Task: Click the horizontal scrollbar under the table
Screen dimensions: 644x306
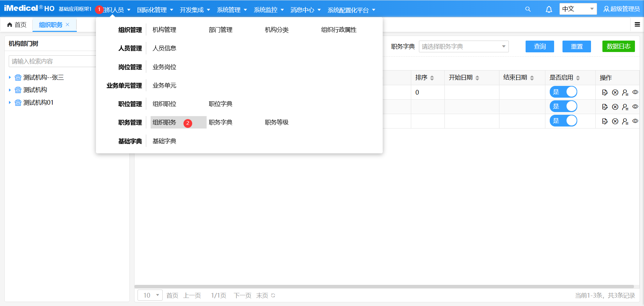Action: 384,287
